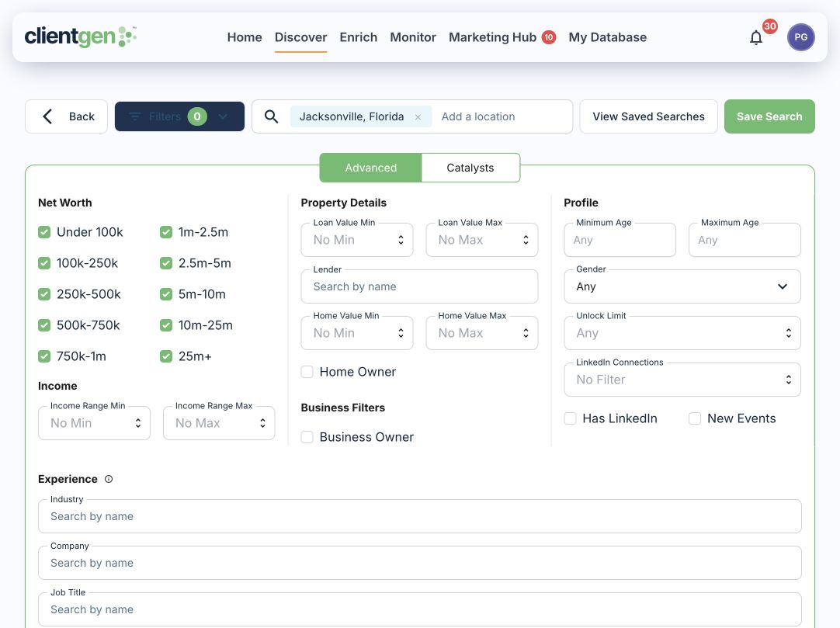Select the Discover nav item

(300, 37)
